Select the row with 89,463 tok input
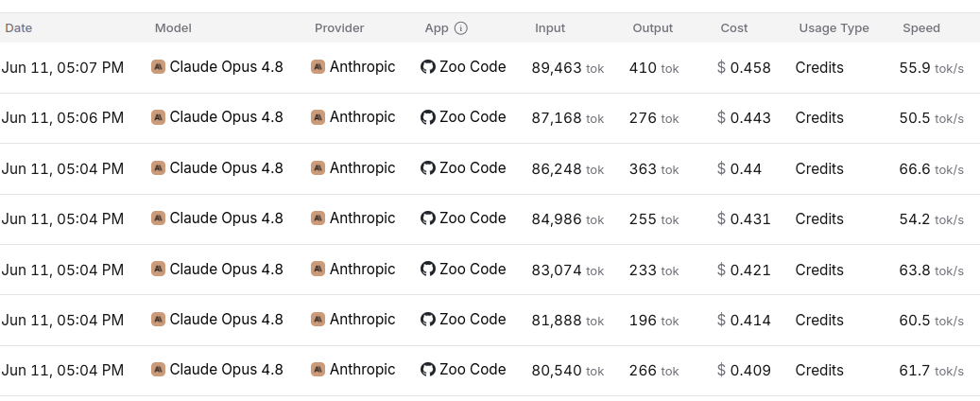This screenshot has width=980, height=401. click(490, 67)
